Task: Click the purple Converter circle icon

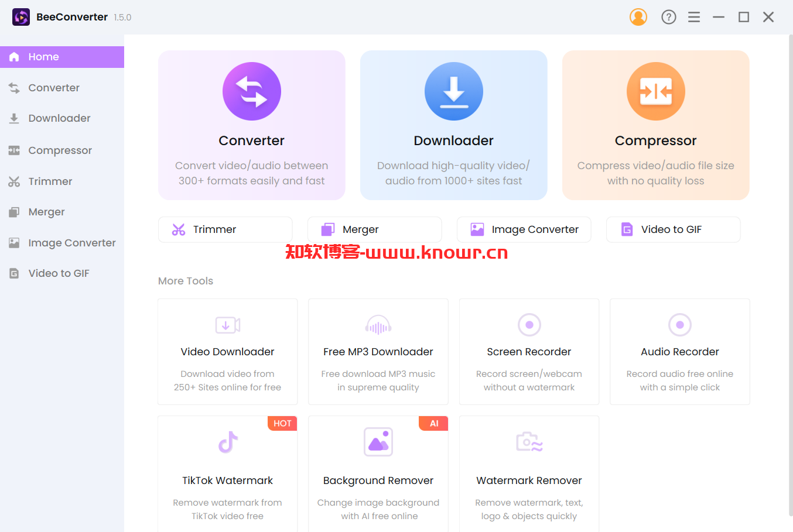Action: pyautogui.click(x=252, y=91)
